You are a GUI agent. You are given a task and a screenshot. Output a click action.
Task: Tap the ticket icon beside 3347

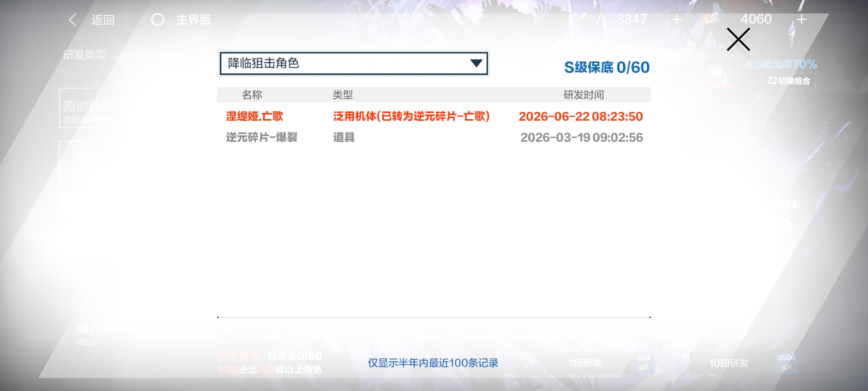coord(587,18)
